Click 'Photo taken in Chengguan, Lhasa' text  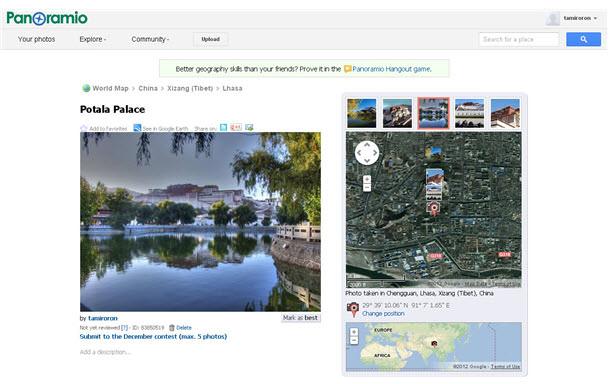pyautogui.click(x=419, y=294)
